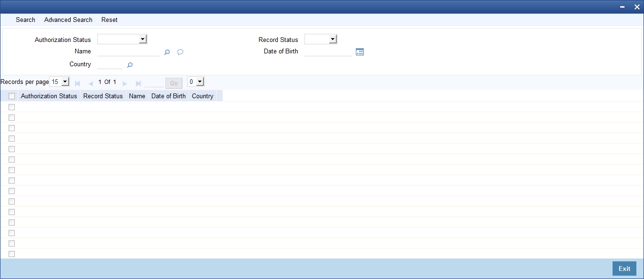Screen dimensions: 644x279
Task: Click Reset to clear search criteria
Action: [110, 20]
